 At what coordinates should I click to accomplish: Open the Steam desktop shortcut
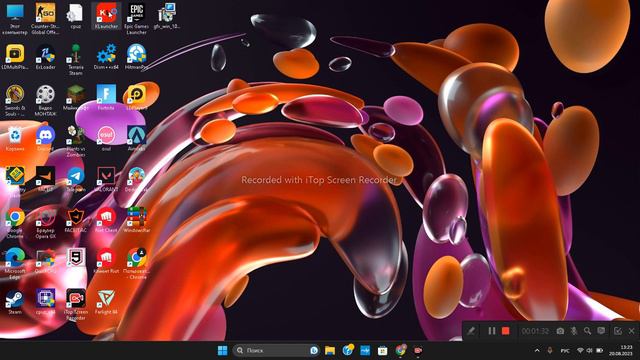point(15,302)
